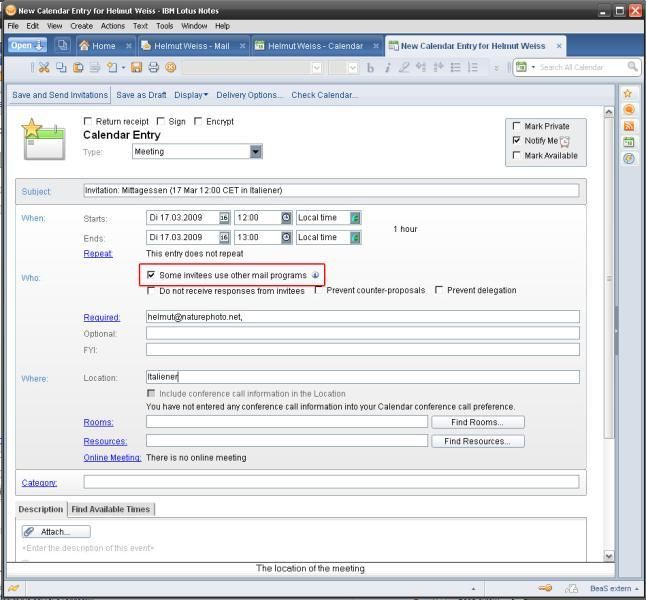
Task: Open Delivery Options
Action: pos(250,95)
